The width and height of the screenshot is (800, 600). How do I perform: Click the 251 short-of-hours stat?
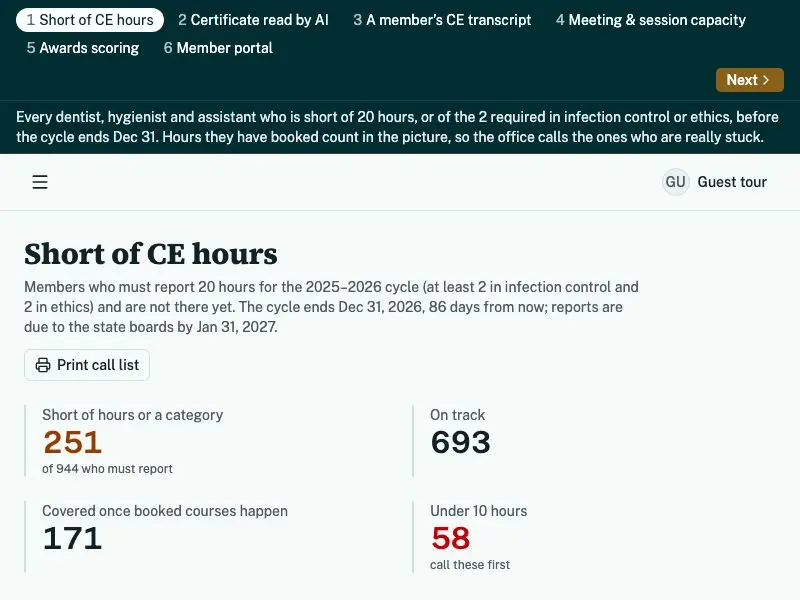pyautogui.click(x=72, y=442)
